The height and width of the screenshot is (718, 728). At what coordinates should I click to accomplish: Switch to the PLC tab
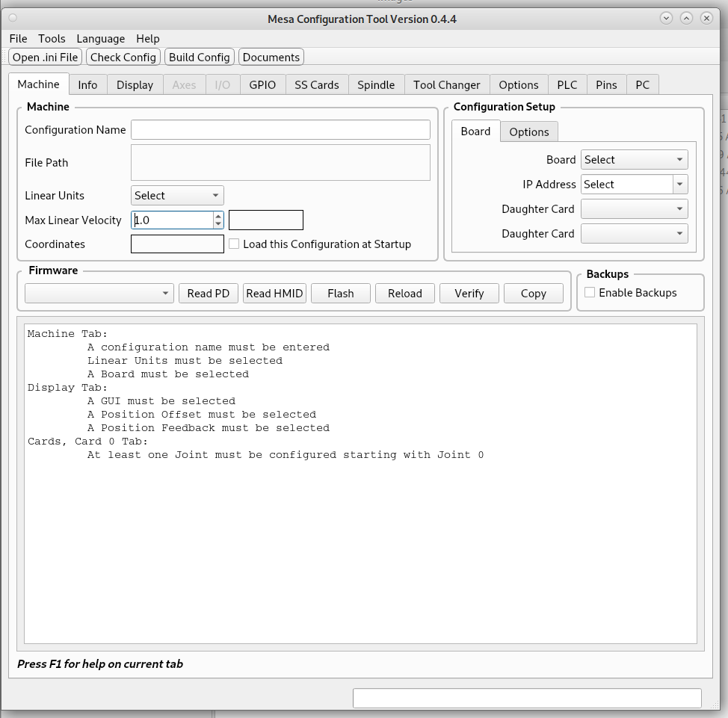click(x=567, y=85)
